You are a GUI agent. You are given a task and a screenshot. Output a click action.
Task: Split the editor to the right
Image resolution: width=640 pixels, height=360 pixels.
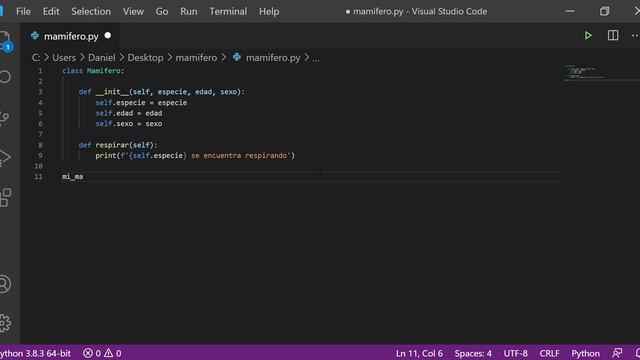(x=613, y=36)
